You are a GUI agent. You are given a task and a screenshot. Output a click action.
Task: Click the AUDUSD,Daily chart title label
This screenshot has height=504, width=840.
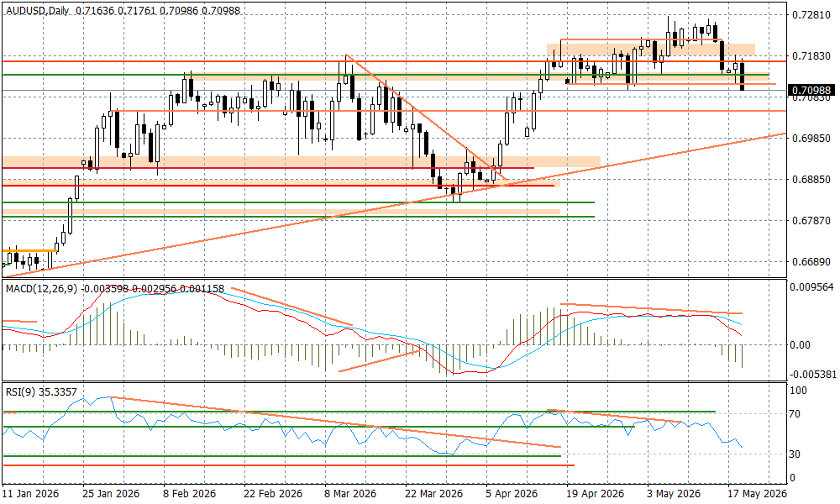37,10
